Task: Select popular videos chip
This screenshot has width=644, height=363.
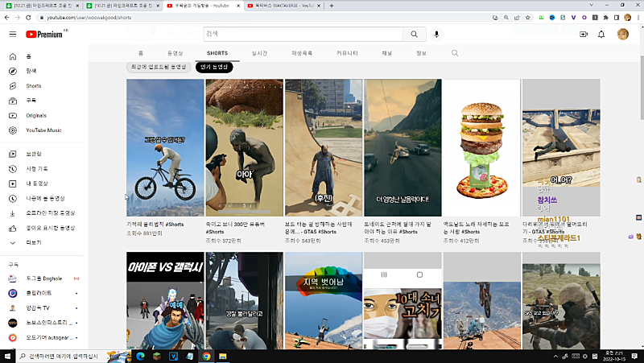Action: pyautogui.click(x=214, y=67)
